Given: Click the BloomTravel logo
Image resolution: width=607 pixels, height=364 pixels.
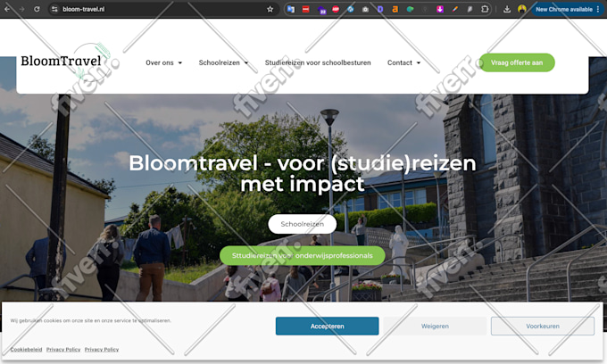Looking at the screenshot, I should [66, 62].
